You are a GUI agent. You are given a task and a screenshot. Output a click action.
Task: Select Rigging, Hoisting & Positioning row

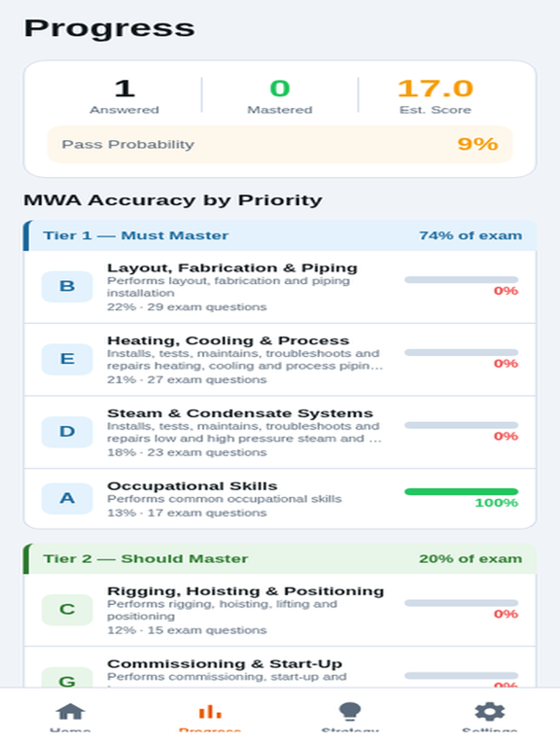(x=280, y=610)
